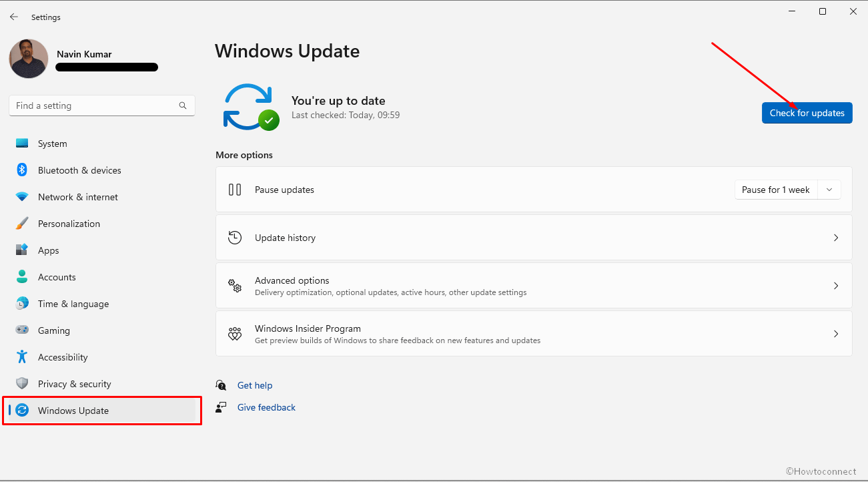Click the Gaming controller icon
This screenshot has height=482, width=868.
(22, 330)
